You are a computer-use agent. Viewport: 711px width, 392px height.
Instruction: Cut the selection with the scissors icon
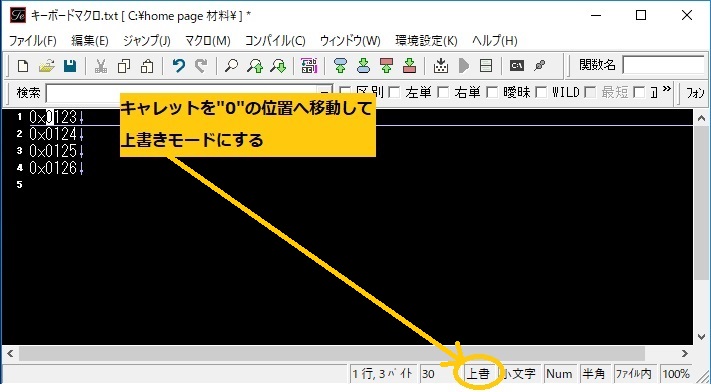tap(101, 66)
